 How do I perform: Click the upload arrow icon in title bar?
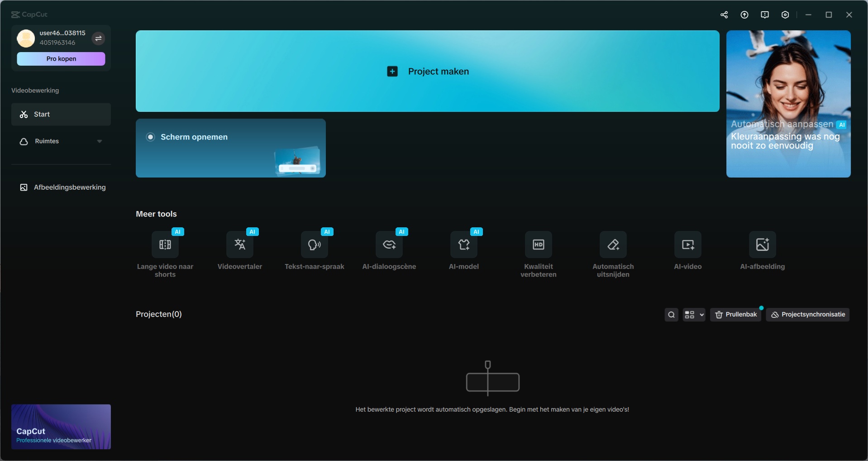(x=744, y=15)
